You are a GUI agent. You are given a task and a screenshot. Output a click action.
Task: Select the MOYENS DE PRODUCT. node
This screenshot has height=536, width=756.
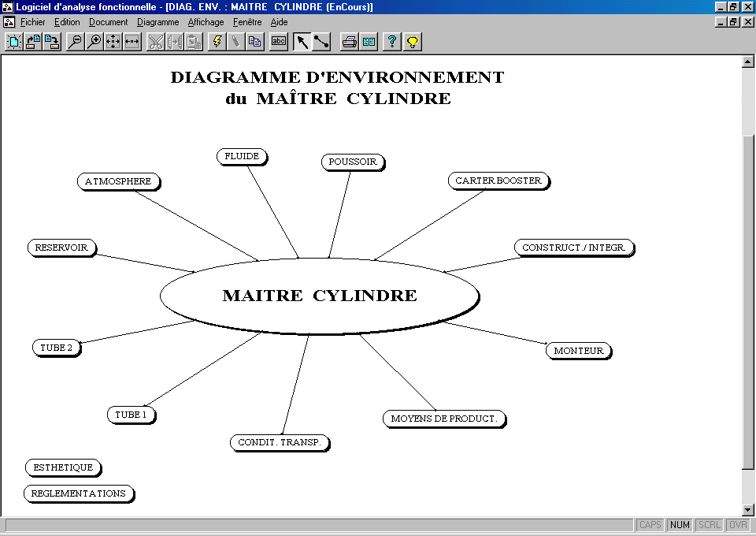click(444, 419)
